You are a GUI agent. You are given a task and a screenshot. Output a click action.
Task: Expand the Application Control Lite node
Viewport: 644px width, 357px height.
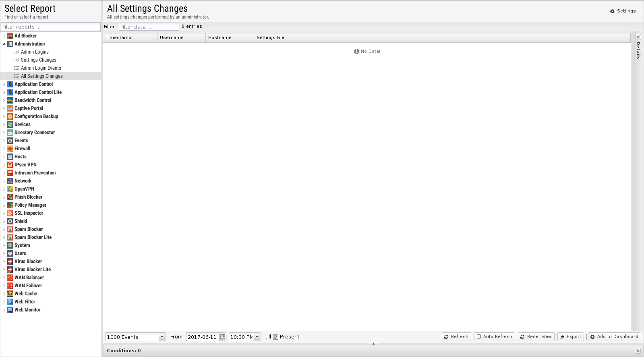[x=4, y=92]
